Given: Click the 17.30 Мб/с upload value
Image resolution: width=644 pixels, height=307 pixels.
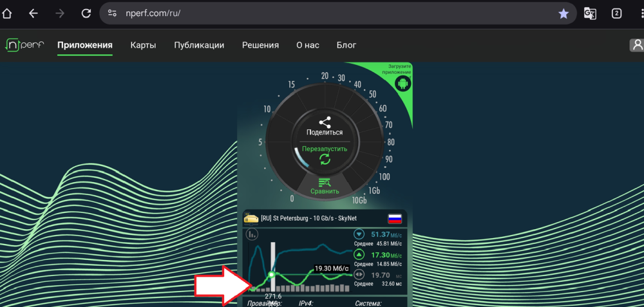Looking at the screenshot, I should click(x=386, y=255).
